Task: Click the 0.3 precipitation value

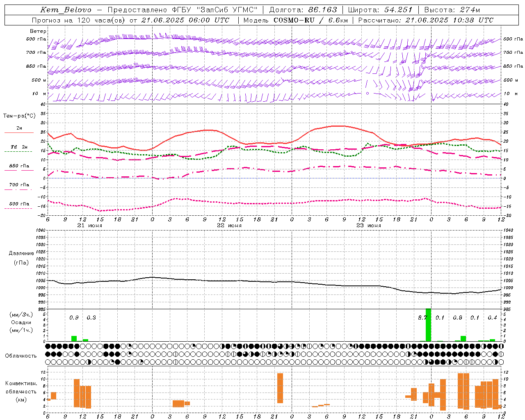Action: point(91,318)
